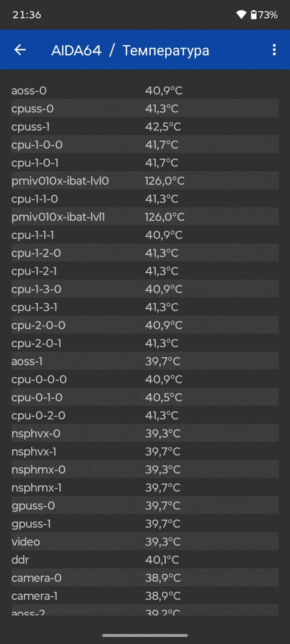Tap the camera-1 sensor entry
This screenshot has height=644, width=290.
(145, 596)
